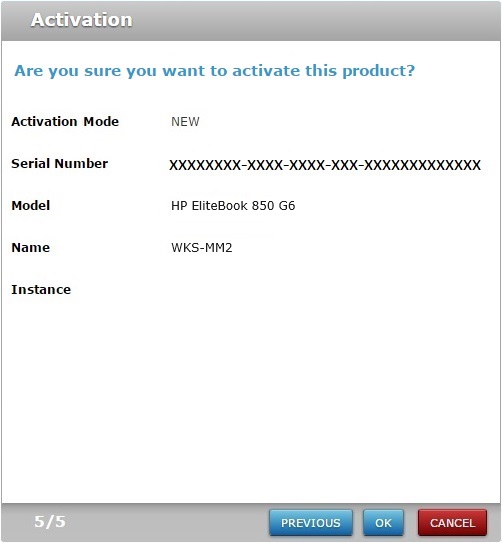Select the WKS-MM2 name value
This screenshot has width=502, height=543.
[x=201, y=248]
